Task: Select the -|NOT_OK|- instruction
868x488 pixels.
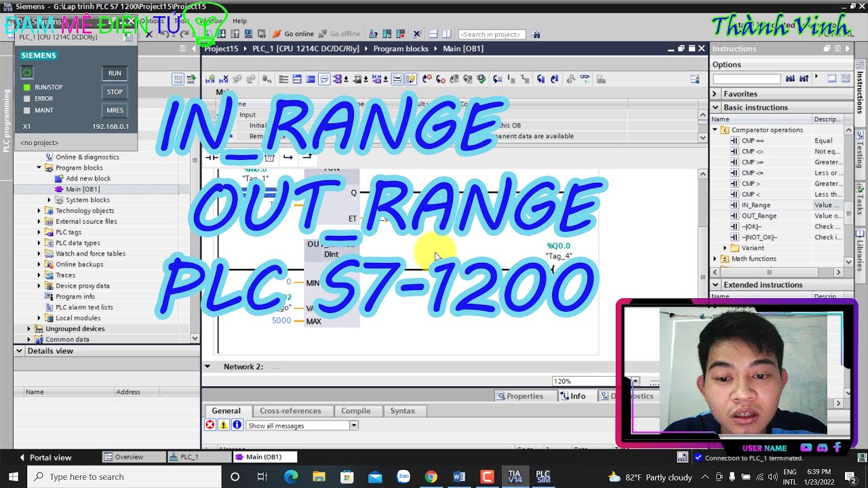Action: [x=759, y=237]
